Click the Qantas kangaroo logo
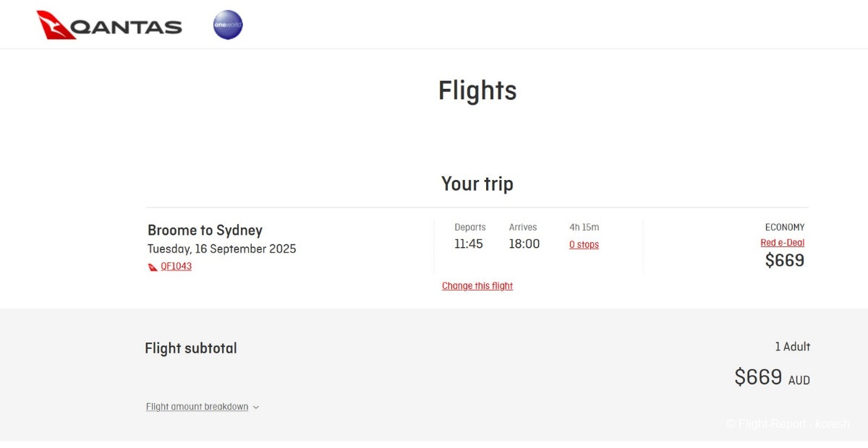 click(56, 25)
